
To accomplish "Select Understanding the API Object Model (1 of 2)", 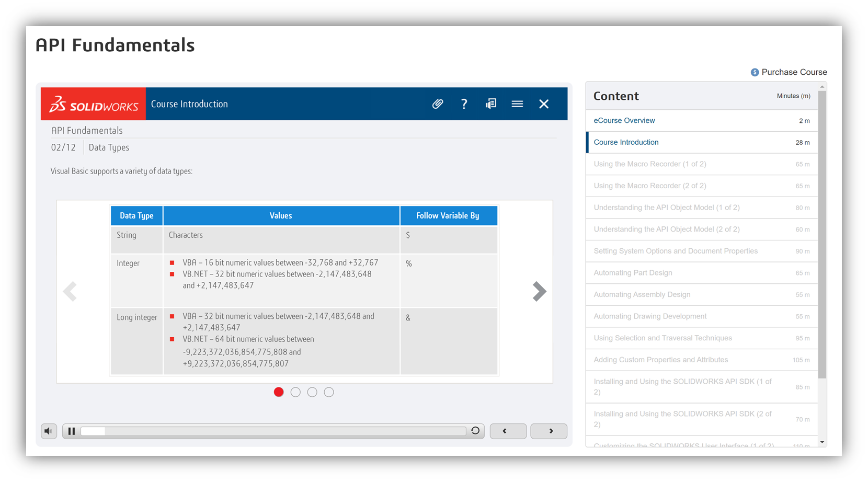I will click(x=702, y=208).
